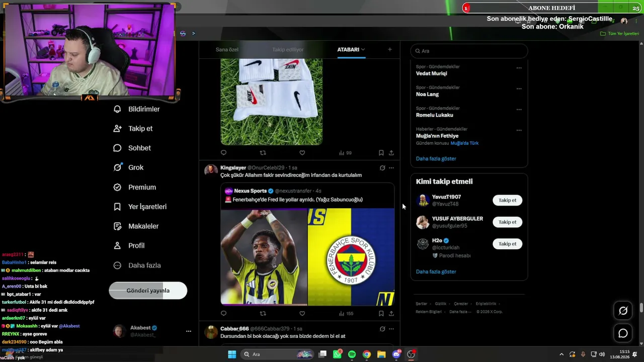The height and width of the screenshot is (362, 644).
Task: Bookmark Kingslayer's post
Action: 381,314
